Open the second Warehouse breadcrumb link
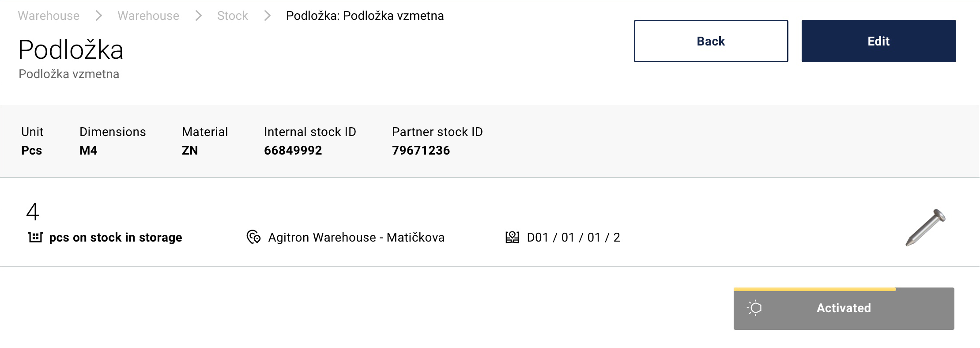The height and width of the screenshot is (348, 980). (148, 16)
